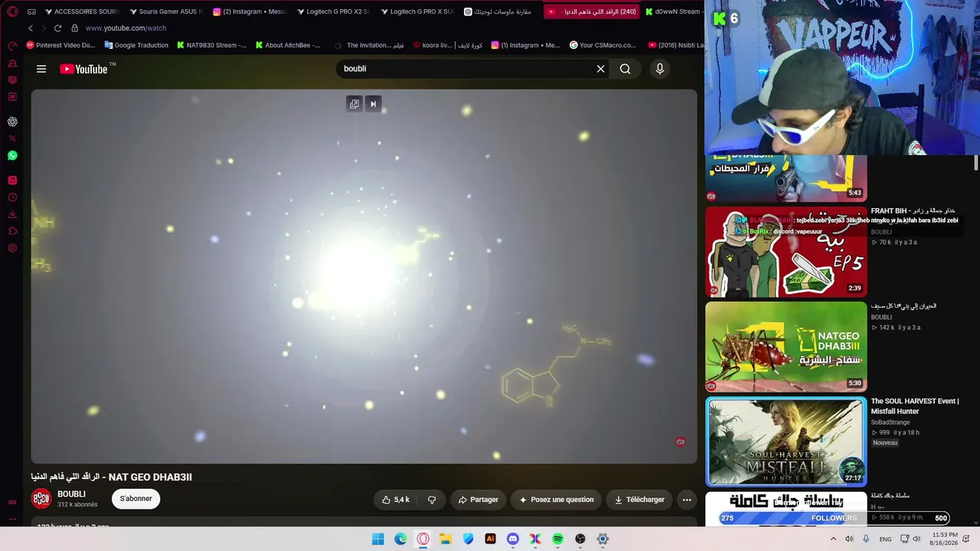View site info via the padlock icon

(x=74, y=28)
